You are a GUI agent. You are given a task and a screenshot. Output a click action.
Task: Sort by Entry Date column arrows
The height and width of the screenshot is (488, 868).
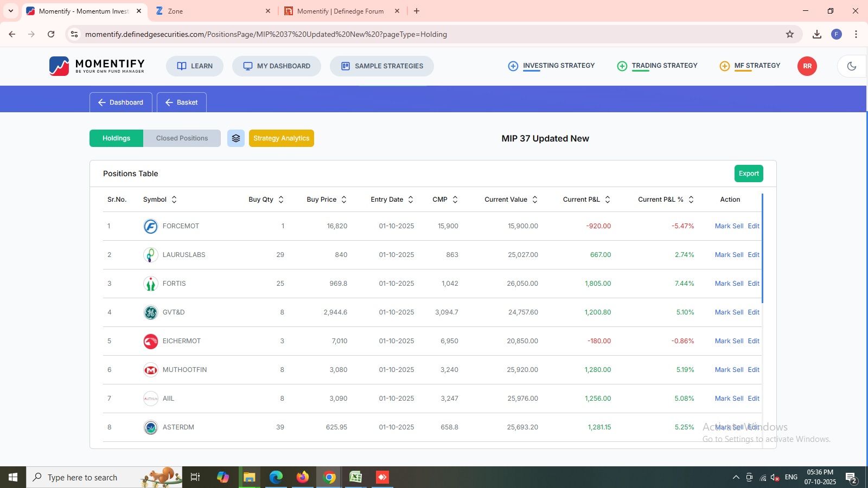click(411, 200)
